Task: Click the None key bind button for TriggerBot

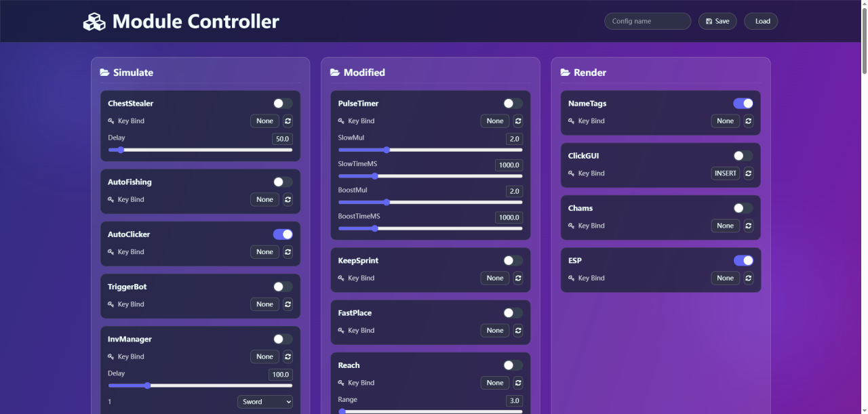Action: coord(264,305)
